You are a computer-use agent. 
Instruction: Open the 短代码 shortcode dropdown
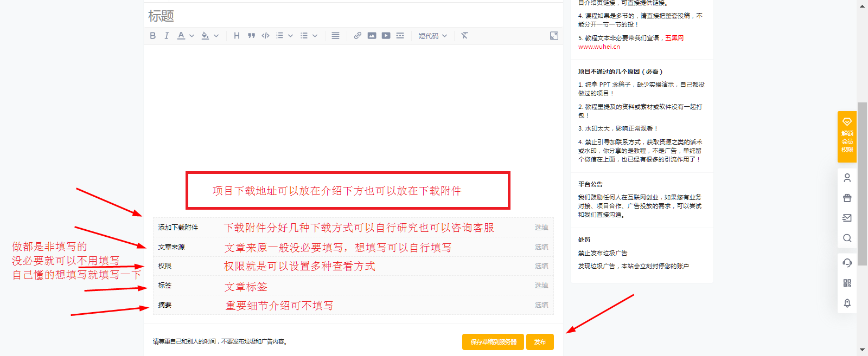pyautogui.click(x=432, y=36)
